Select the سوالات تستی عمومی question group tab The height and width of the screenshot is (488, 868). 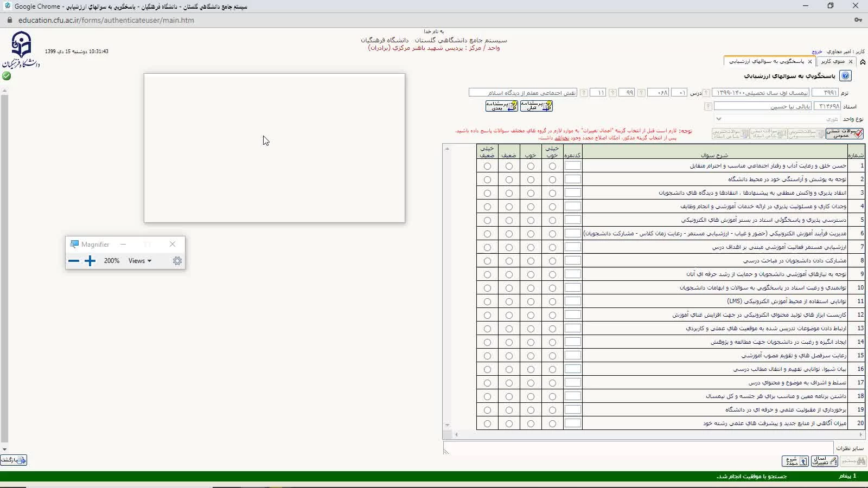[844, 133]
